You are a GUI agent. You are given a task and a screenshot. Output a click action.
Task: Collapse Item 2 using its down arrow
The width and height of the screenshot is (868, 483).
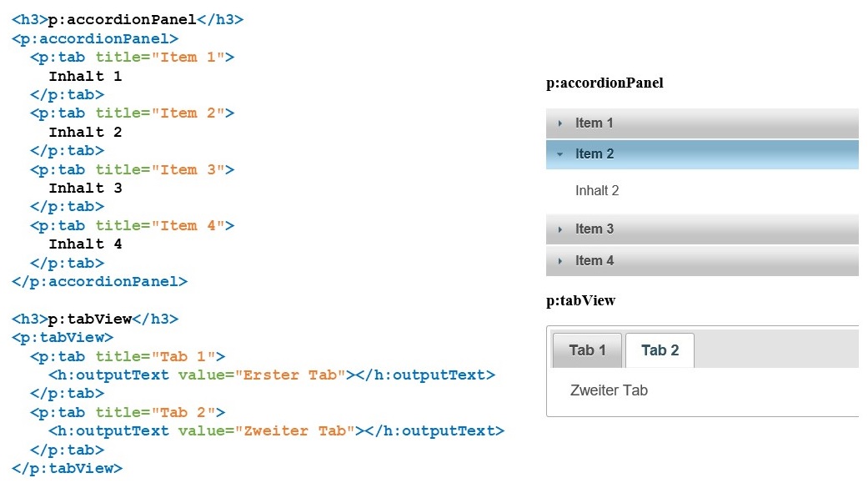[560, 154]
